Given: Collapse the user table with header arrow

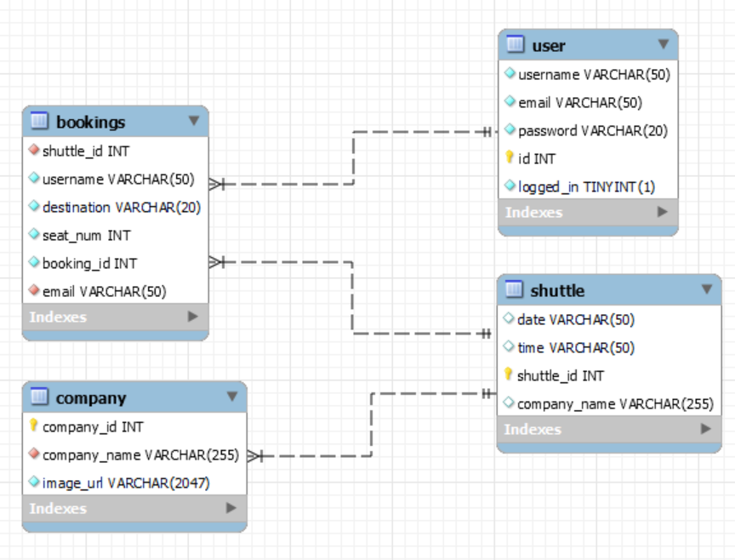Looking at the screenshot, I should 664,44.
